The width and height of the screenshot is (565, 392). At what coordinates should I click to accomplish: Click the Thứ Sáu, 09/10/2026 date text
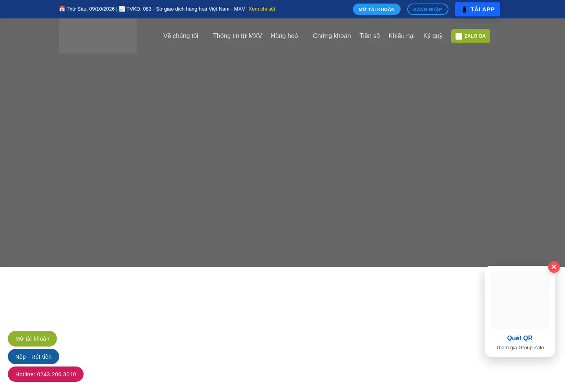click(91, 9)
